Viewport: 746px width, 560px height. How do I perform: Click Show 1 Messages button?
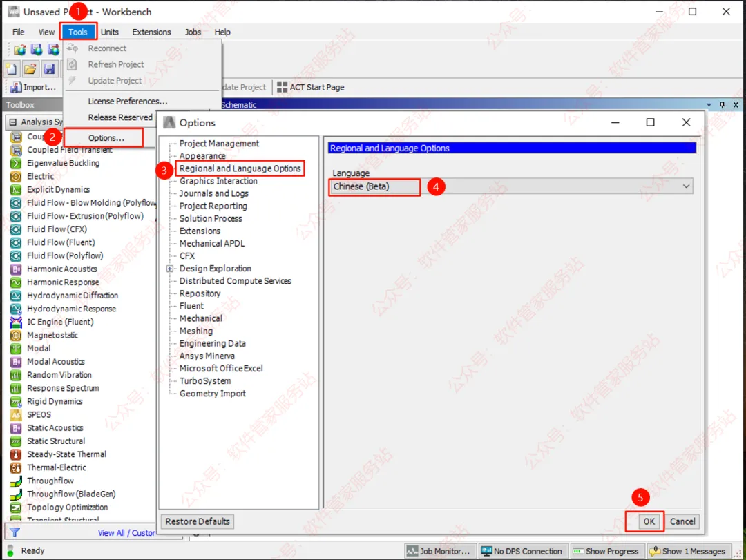click(x=687, y=552)
